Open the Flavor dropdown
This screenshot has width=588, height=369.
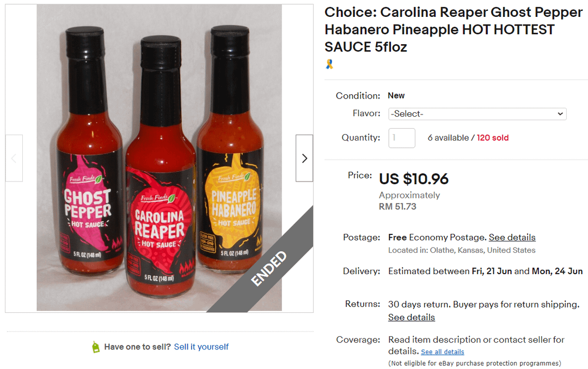pyautogui.click(x=477, y=114)
